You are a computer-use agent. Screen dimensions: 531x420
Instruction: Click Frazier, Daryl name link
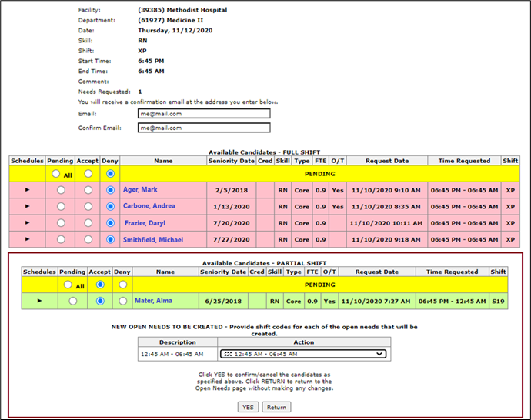pyautogui.click(x=146, y=223)
